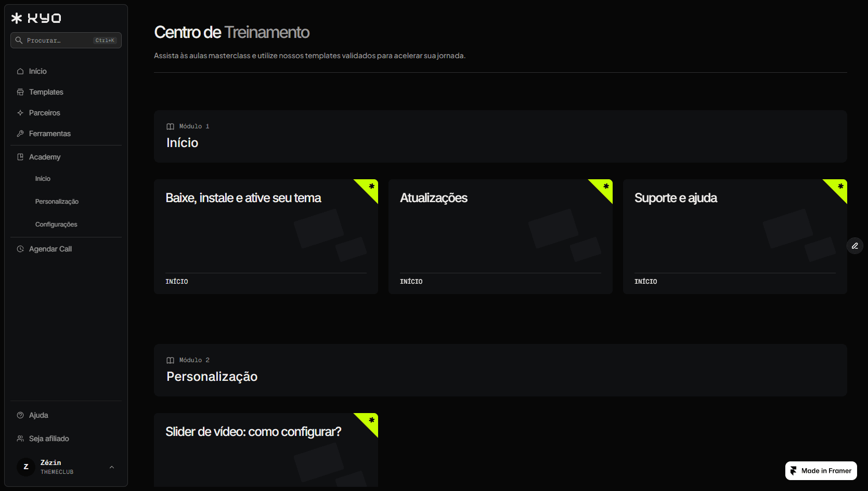Viewport: 868px width, 491px height.
Task: Open the Atualizações lesson card
Action: click(500, 237)
